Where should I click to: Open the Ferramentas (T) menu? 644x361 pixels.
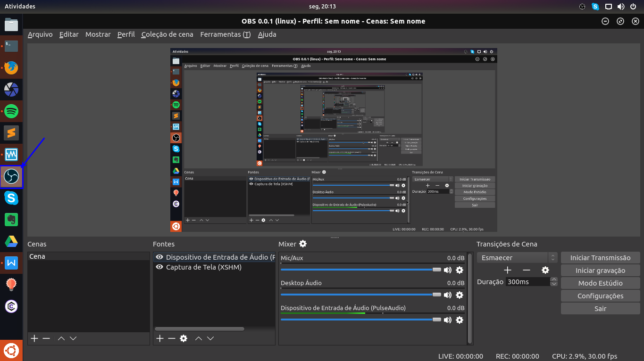[x=226, y=34]
